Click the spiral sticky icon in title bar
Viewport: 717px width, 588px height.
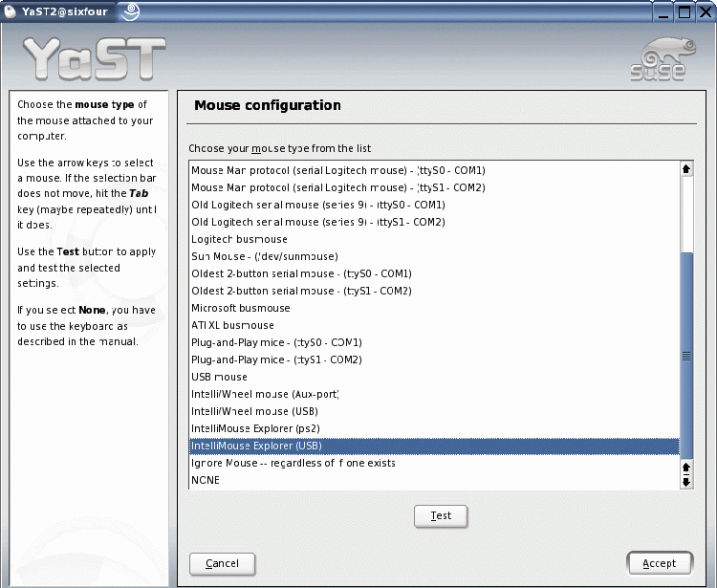[131, 11]
